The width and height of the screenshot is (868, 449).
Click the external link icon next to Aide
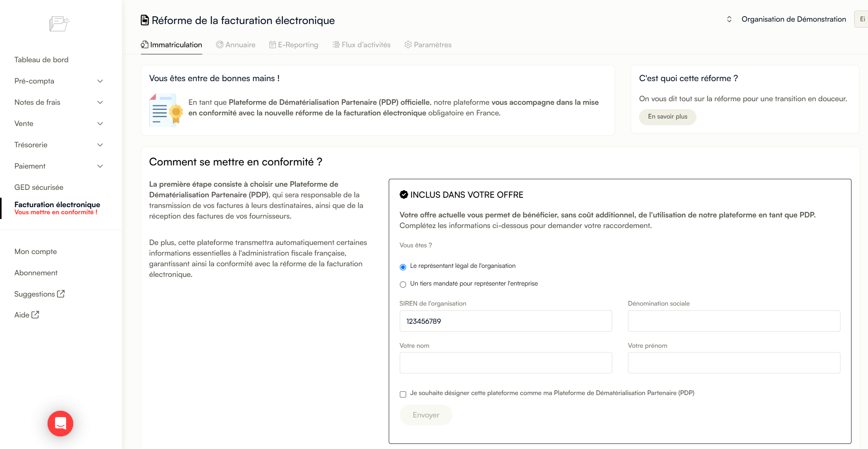tap(35, 315)
